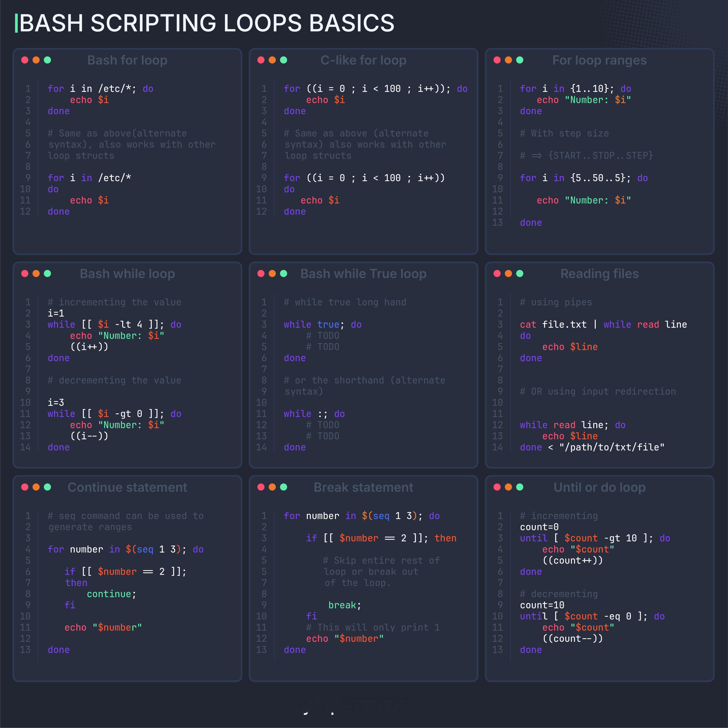Click the line 'while [[ $i -gt 0 ]]; do'
Viewport: 728px width, 728px height.
[115, 414]
